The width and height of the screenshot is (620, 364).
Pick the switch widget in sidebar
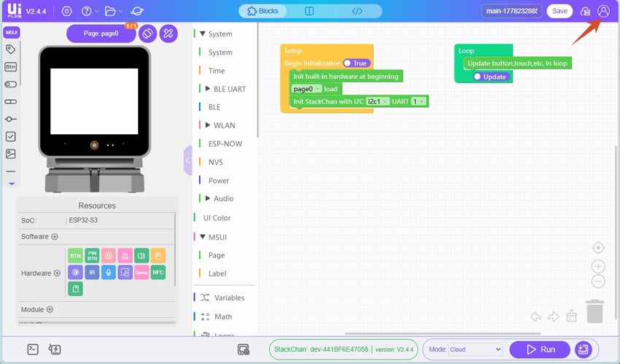pos(11,84)
